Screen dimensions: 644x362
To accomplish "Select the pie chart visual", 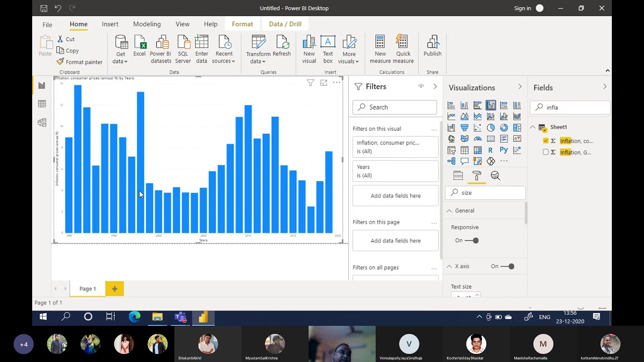I will click(x=491, y=128).
